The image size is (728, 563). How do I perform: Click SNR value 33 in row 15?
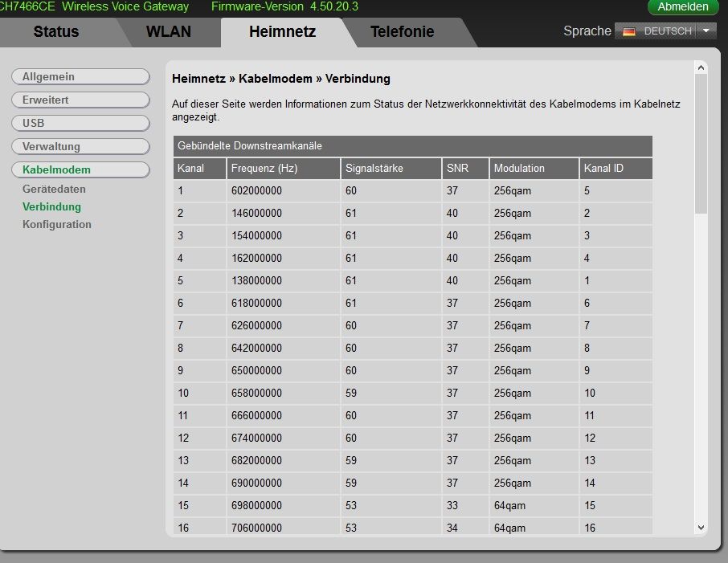pos(452,505)
